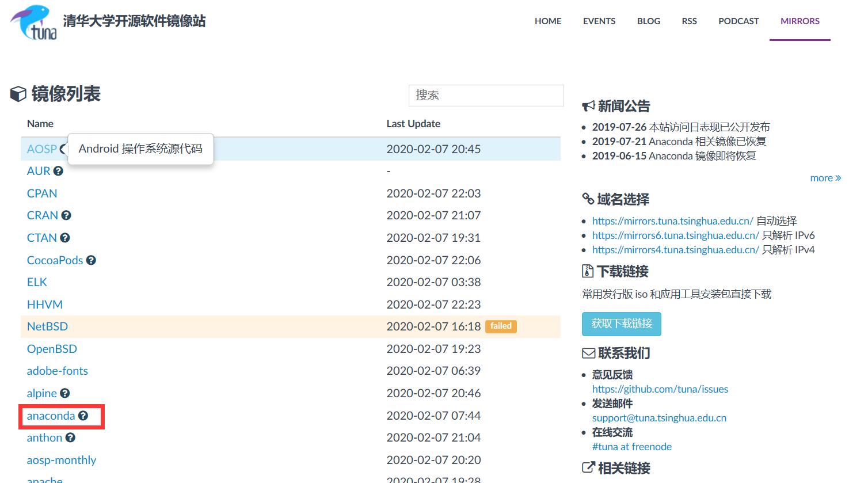This screenshot has height=483, width=868.
Task: Click the external link icon beside 相关链接
Action: 589,468
